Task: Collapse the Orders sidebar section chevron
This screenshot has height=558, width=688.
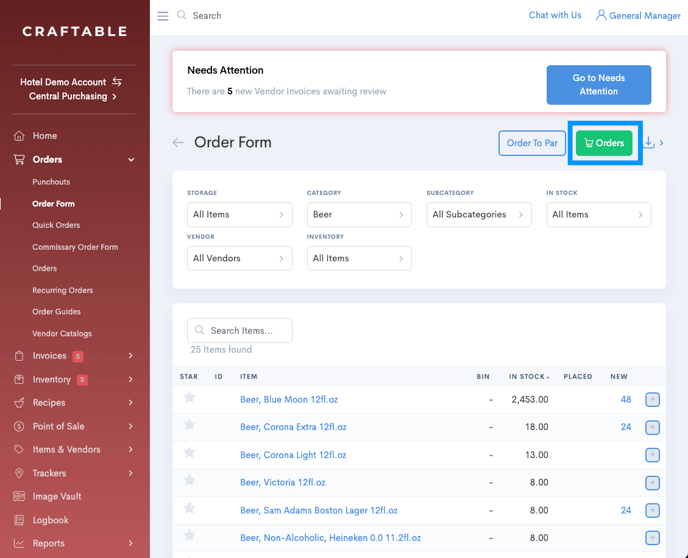Action: coord(131,160)
